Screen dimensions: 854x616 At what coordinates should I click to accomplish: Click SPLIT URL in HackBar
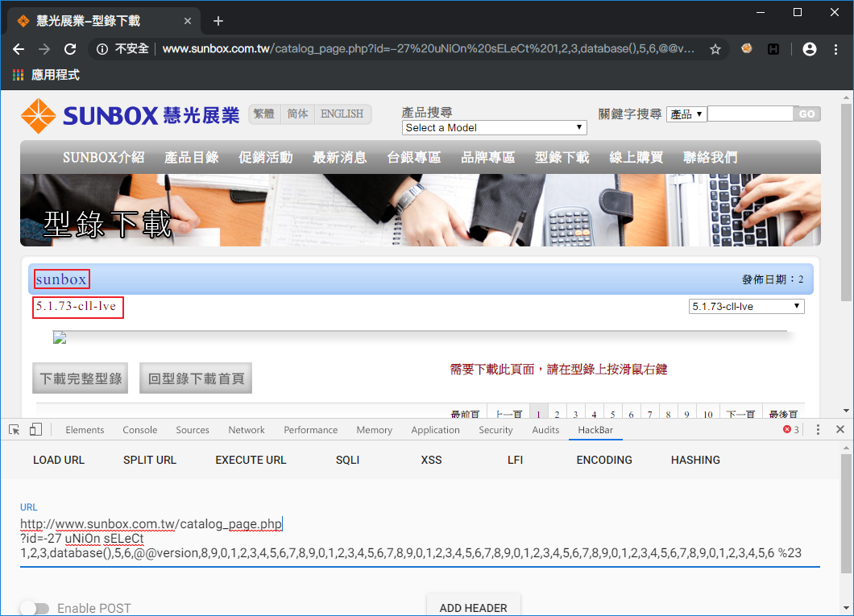tap(150, 461)
